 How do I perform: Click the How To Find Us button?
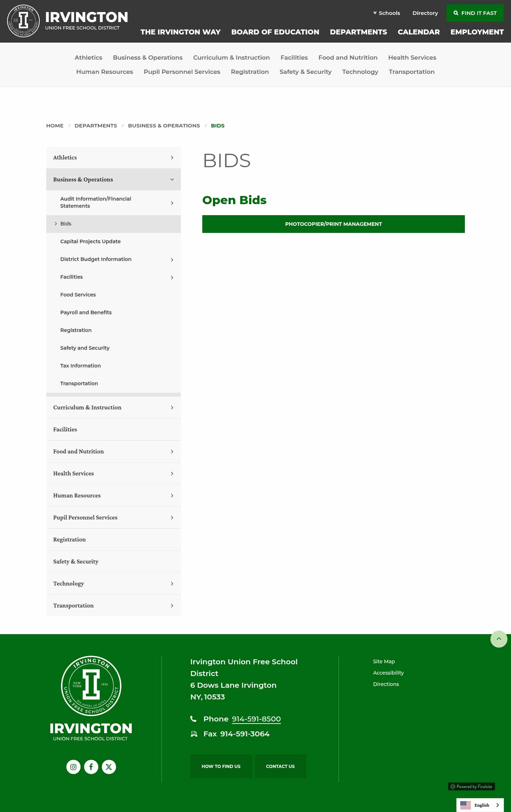pyautogui.click(x=221, y=766)
